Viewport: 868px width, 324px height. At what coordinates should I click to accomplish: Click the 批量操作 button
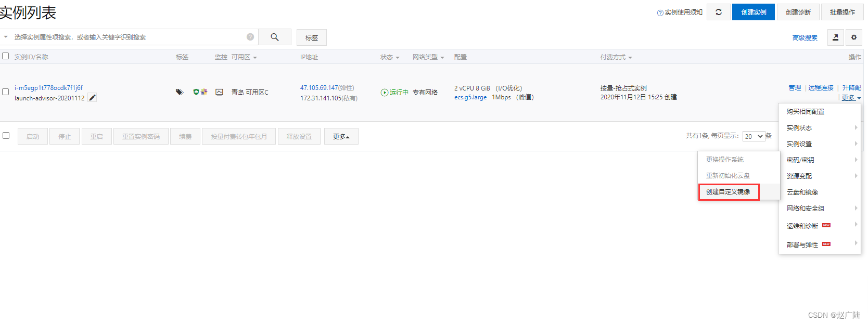[x=843, y=12]
